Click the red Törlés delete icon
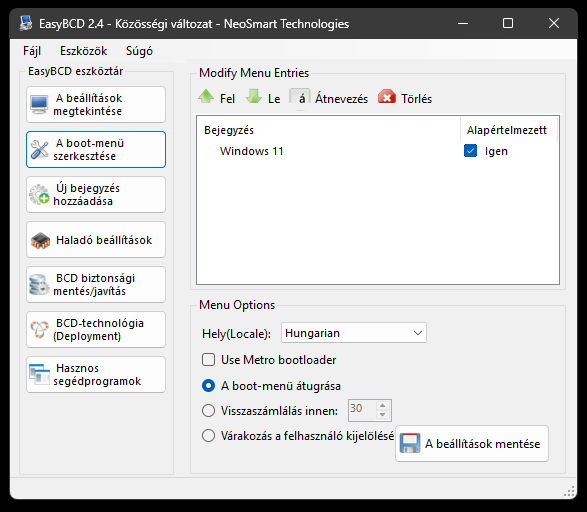Viewport: 587px width, 512px height. (387, 97)
